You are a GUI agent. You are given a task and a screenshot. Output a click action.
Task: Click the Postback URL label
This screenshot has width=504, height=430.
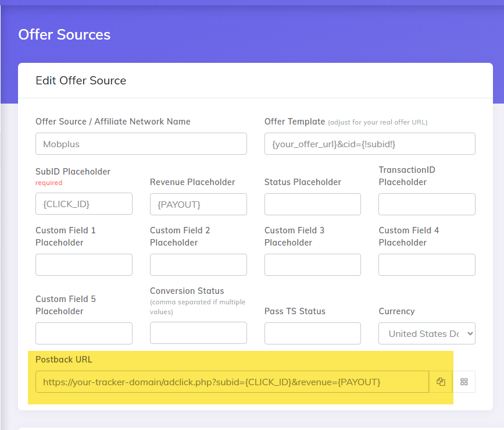tap(64, 360)
